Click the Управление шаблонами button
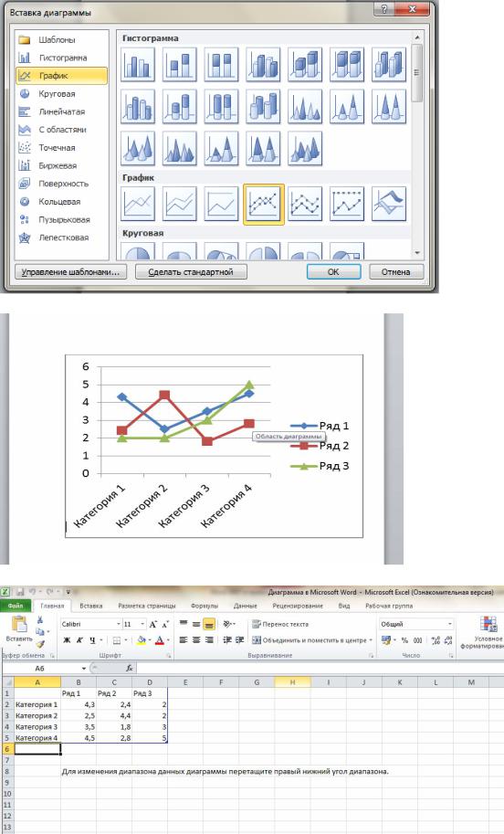Viewport: 504px width, 834px height. pos(70,272)
